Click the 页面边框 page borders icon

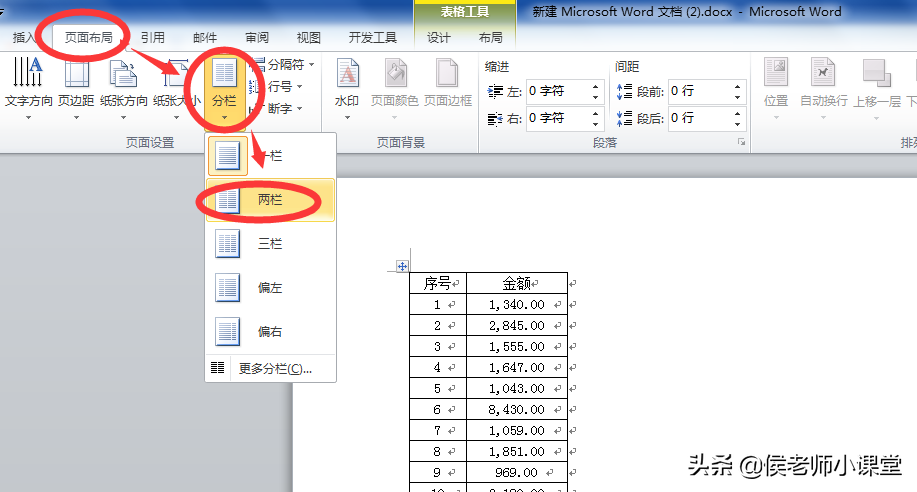click(x=447, y=74)
